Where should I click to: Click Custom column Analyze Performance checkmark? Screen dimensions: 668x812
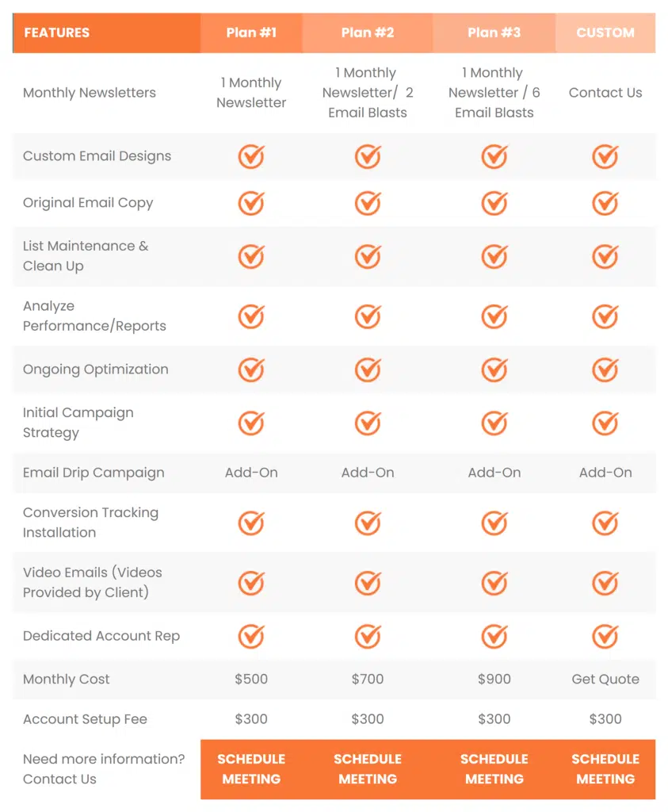point(605,316)
